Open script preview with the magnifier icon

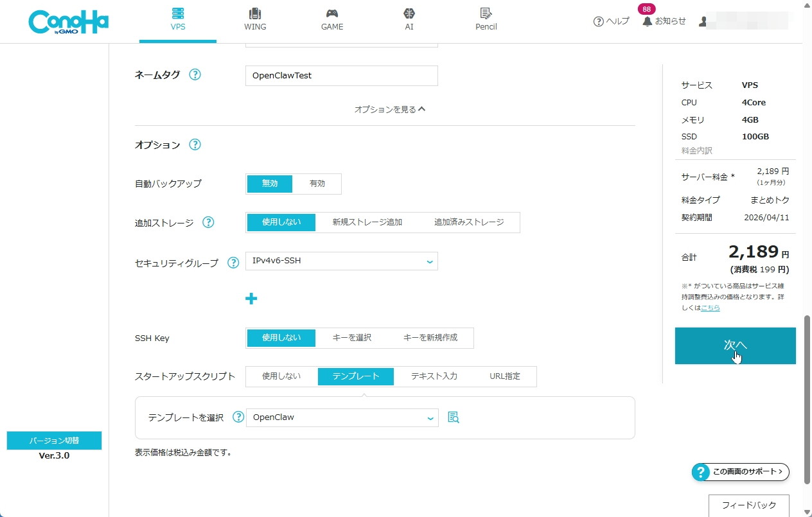[x=453, y=417]
